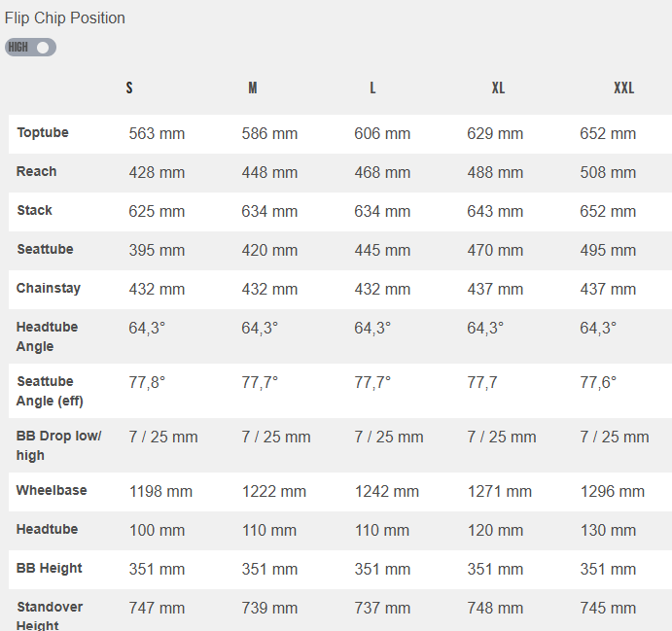Click the Wheelbase row label
The width and height of the screenshot is (672, 631).
click(52, 490)
